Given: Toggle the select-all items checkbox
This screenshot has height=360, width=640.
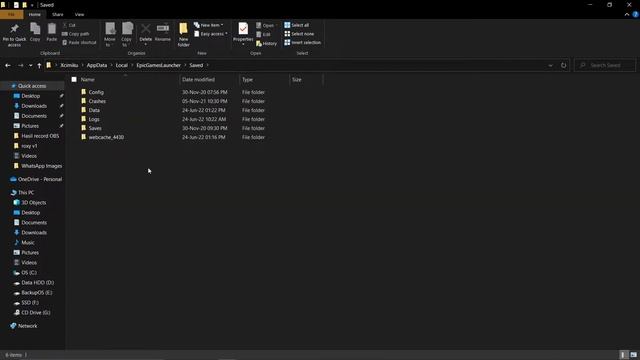Looking at the screenshot, I should (74, 80).
